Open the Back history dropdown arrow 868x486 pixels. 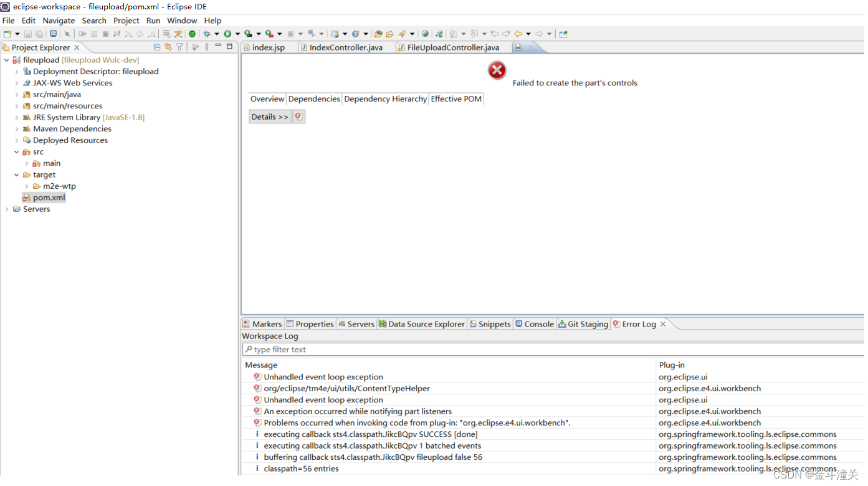[x=528, y=34]
